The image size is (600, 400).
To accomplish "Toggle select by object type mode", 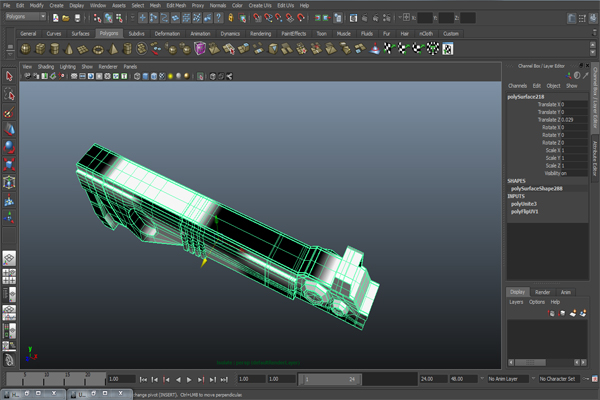I will pos(108,18).
